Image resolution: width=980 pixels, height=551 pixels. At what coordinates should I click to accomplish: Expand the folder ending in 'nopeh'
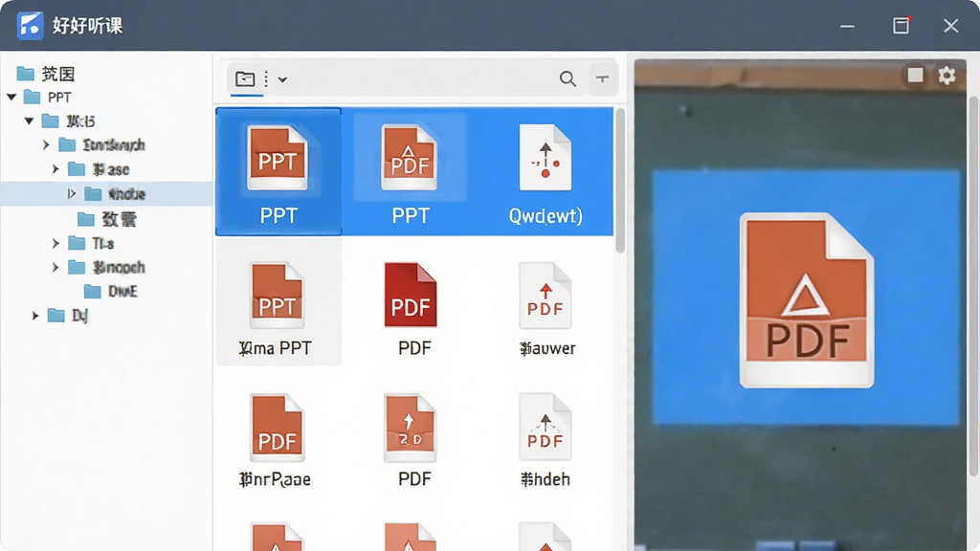point(55,268)
